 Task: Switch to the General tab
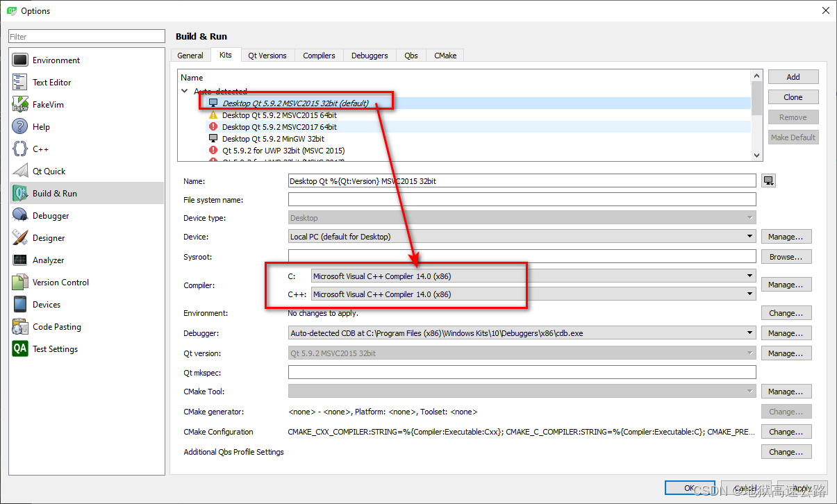[190, 56]
